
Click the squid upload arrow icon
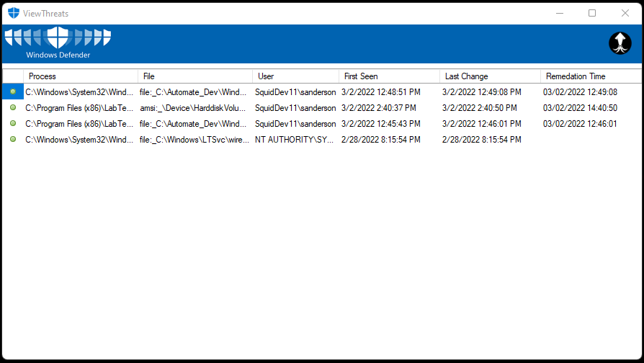[x=620, y=43]
